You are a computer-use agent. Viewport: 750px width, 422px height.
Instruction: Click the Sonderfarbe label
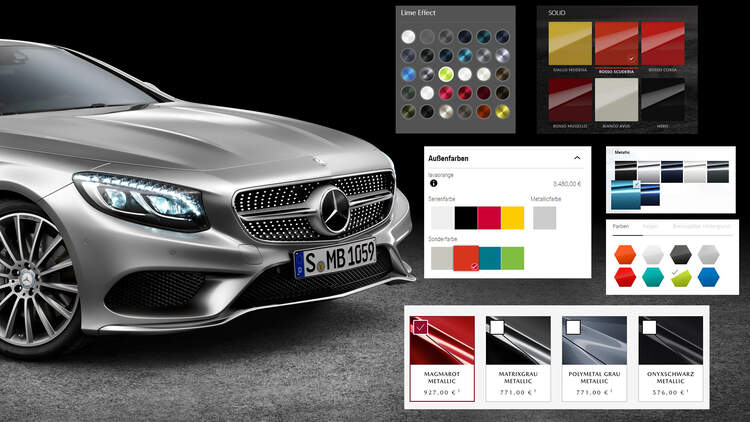click(442, 238)
